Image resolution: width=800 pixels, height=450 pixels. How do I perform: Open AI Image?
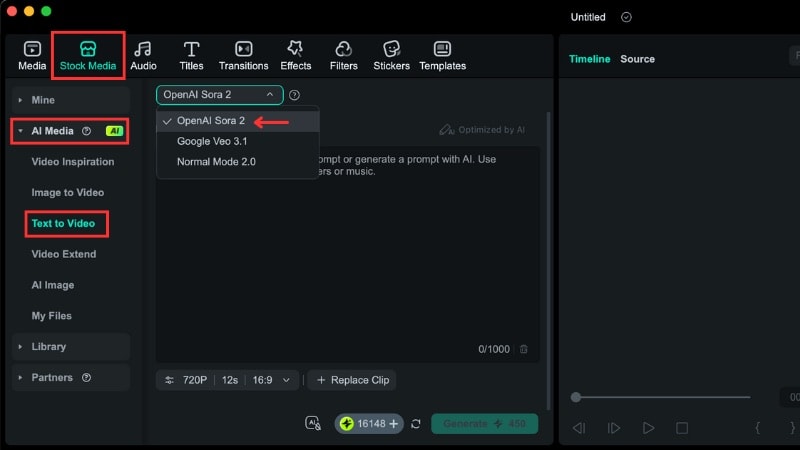tap(53, 285)
